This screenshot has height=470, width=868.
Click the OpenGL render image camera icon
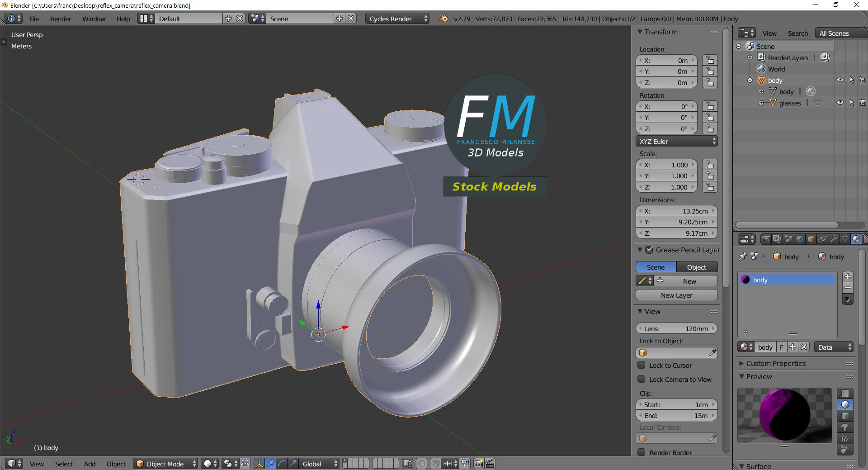(478, 464)
